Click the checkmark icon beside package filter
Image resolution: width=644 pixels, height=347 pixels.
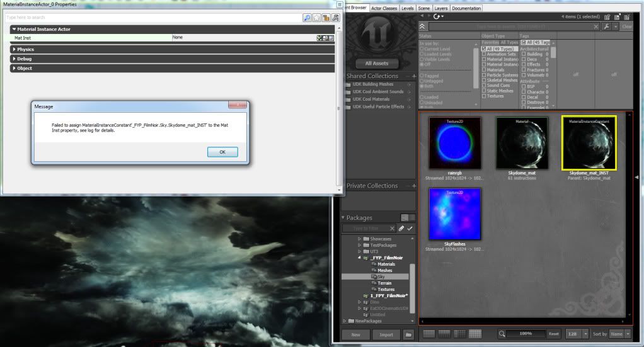(410, 229)
